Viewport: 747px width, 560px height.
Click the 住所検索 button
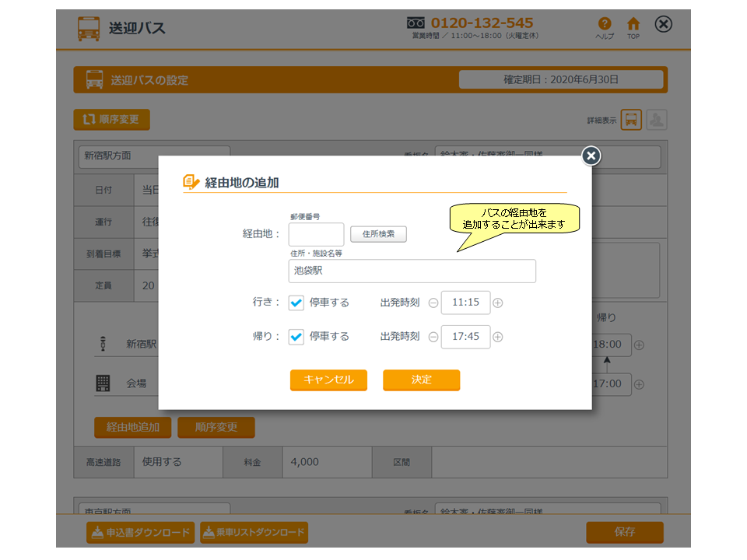[x=378, y=234]
